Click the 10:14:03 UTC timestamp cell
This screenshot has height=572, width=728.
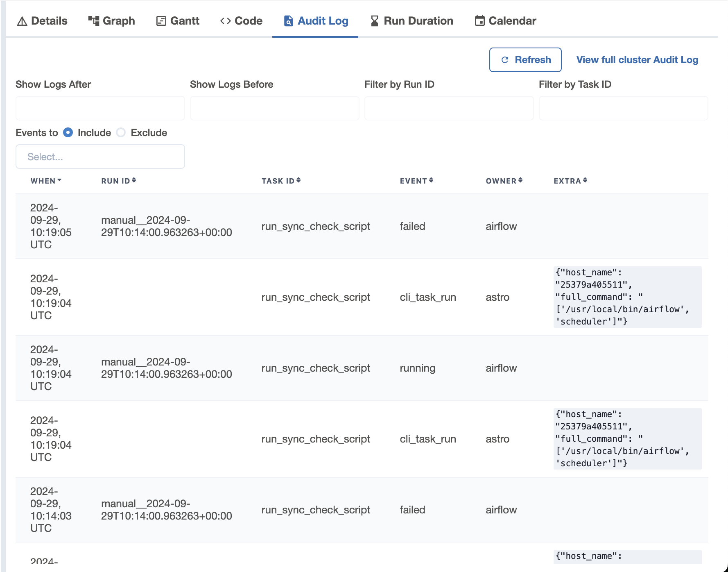(51, 510)
